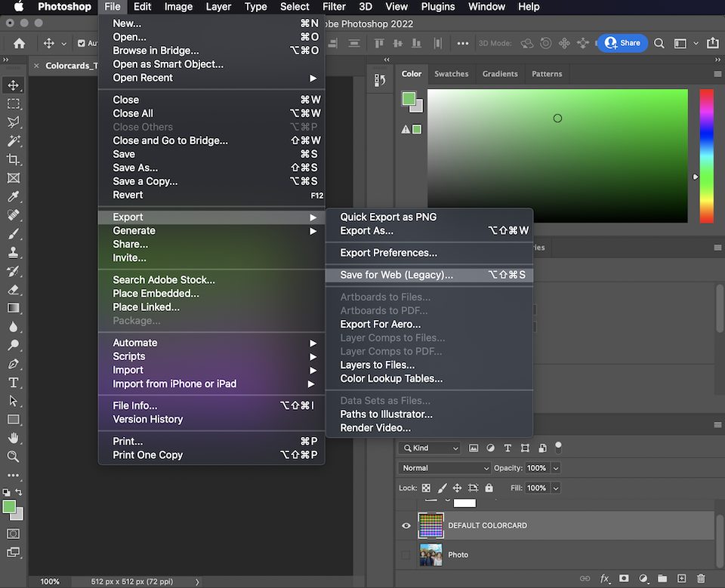Switch to the Swatches tab
Screen dimensions: 725x588
click(x=452, y=74)
